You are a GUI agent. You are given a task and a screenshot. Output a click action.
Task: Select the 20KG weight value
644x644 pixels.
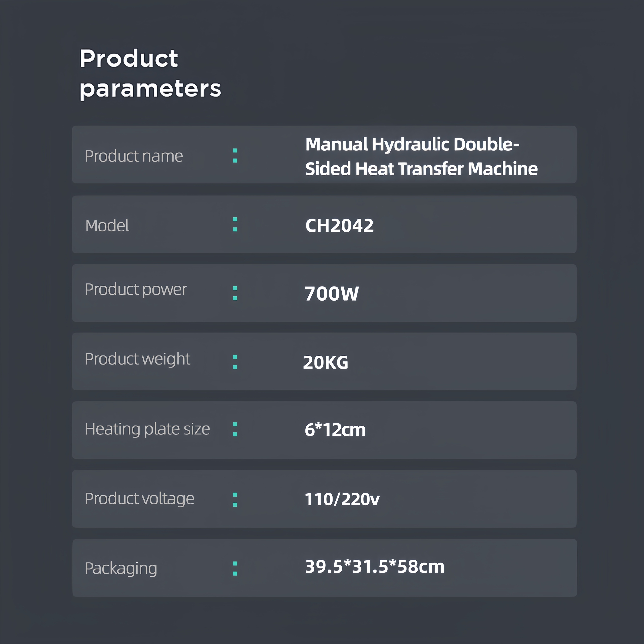click(326, 362)
